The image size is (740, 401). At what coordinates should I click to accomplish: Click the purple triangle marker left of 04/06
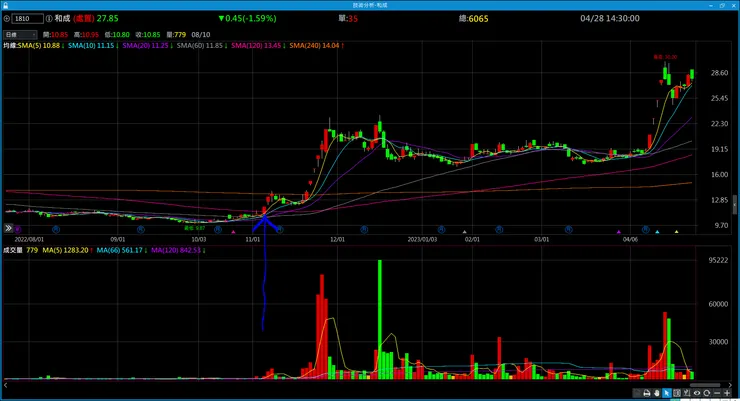coord(619,232)
